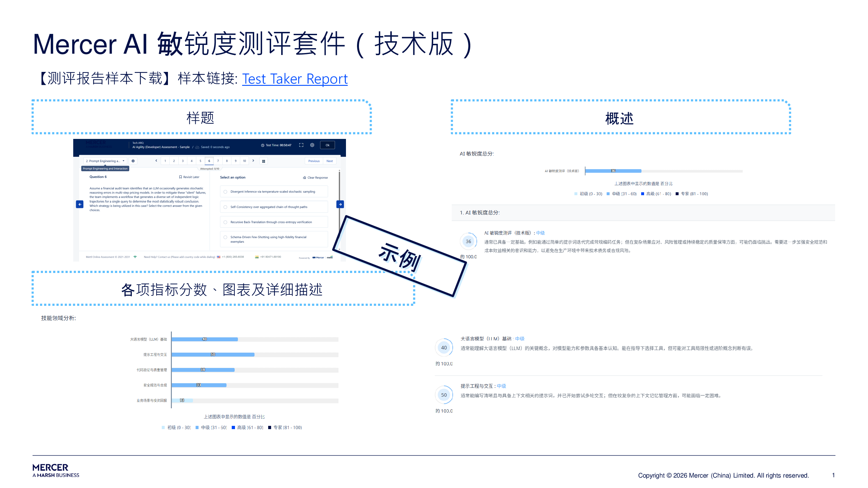868x488 pixels.
Task: Click the '1. AI 敏锐度总分:' section header
Action: coord(480,213)
